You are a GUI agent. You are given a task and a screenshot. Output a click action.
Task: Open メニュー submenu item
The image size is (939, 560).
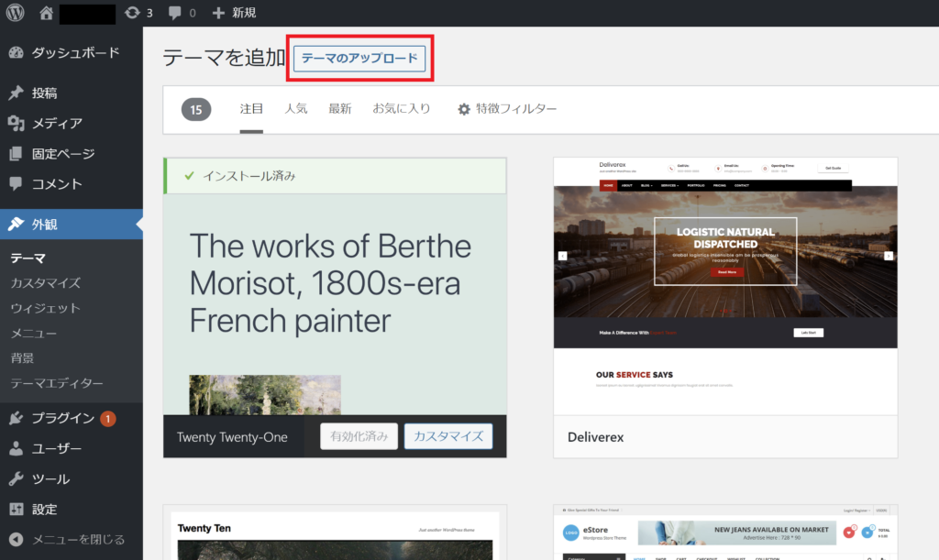pos(34,334)
